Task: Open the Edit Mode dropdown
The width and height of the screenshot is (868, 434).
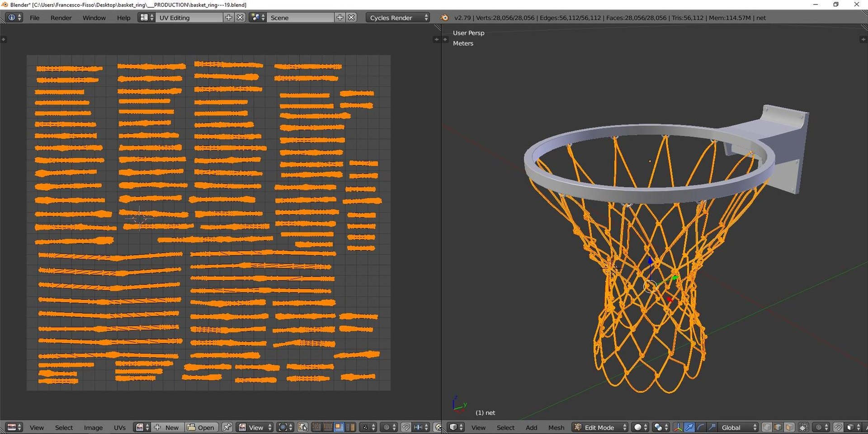Action: tap(600, 427)
